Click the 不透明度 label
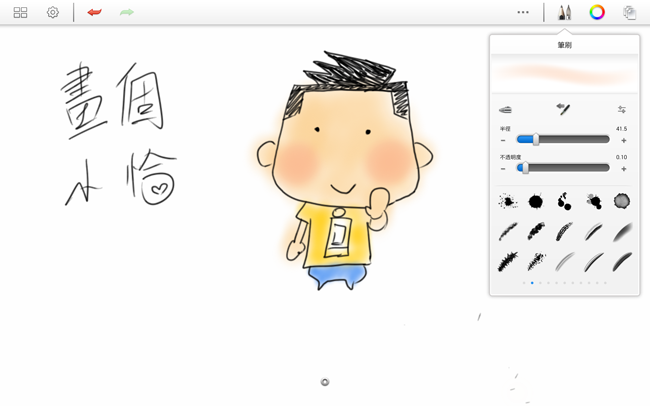The image size is (650, 406). pyautogui.click(x=510, y=157)
